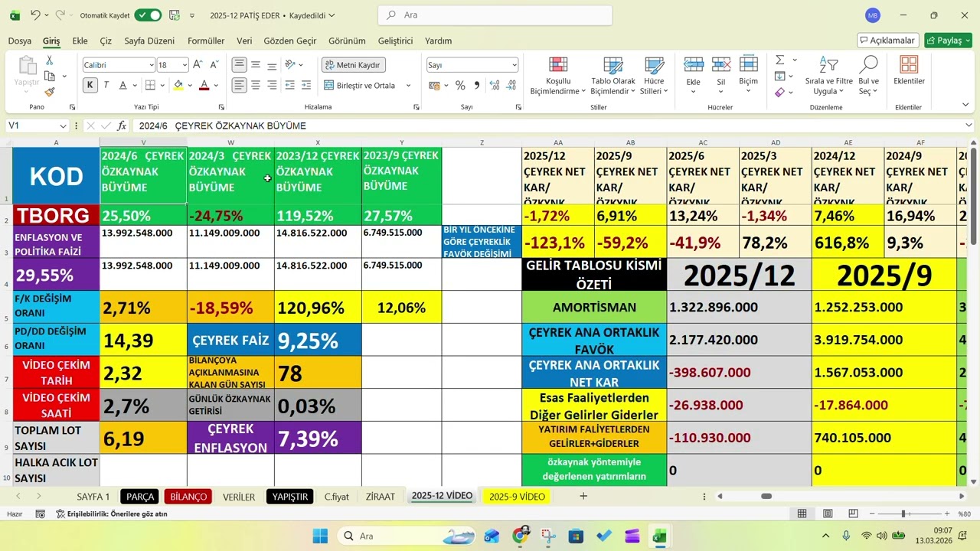This screenshot has width=980, height=551.
Task: Click the font color red A
Action: [x=204, y=85]
